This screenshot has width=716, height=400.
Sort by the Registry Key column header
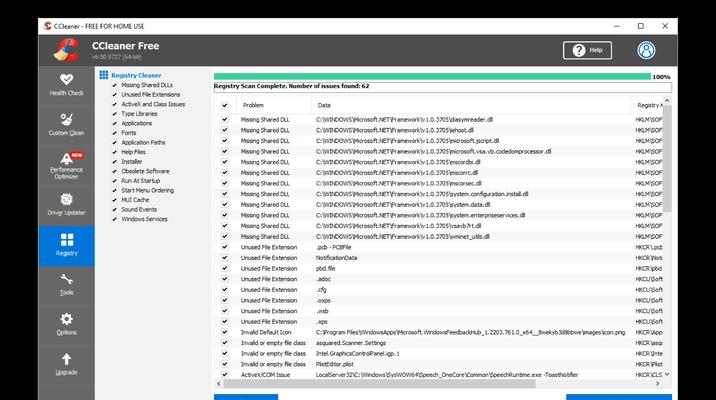[647, 105]
